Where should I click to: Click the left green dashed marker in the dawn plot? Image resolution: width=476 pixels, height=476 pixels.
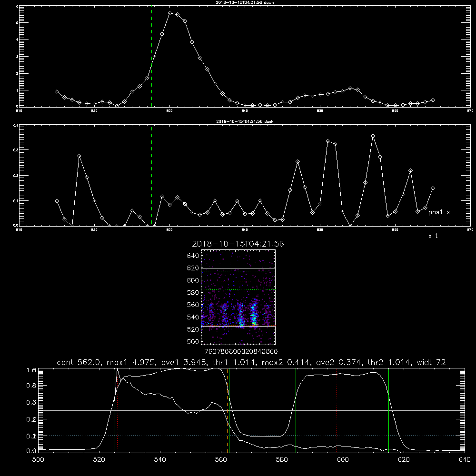point(151,57)
